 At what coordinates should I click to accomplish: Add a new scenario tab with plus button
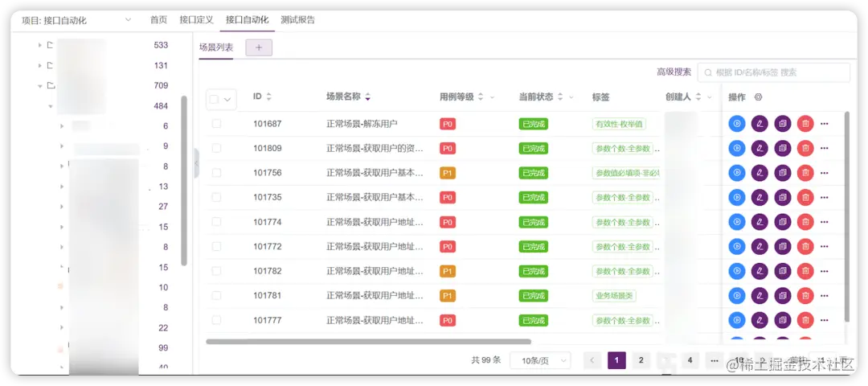[259, 47]
